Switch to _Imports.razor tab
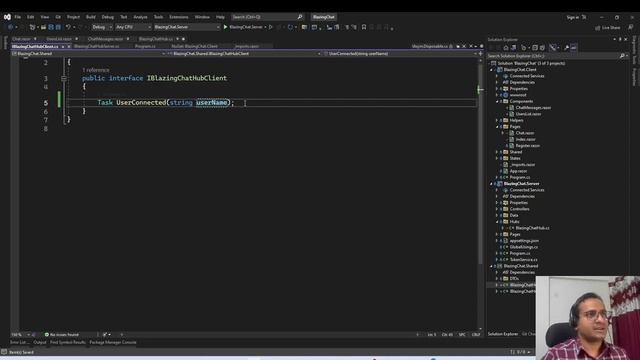640x360 pixels. click(247, 47)
